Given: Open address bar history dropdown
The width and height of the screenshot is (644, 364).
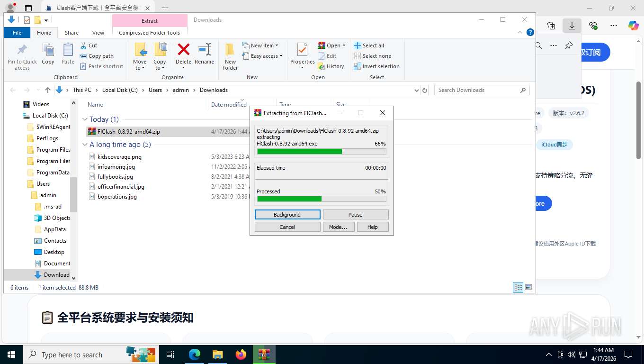Looking at the screenshot, I should [416, 90].
